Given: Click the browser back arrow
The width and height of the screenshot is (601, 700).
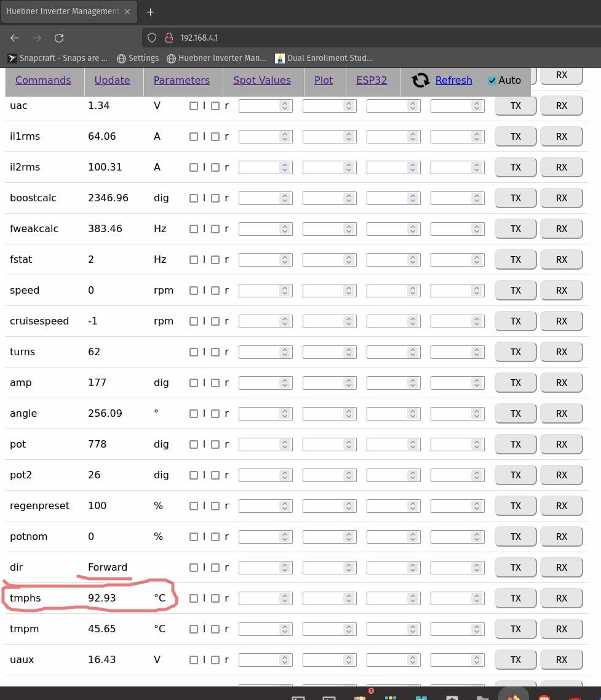Looking at the screenshot, I should [x=15, y=38].
